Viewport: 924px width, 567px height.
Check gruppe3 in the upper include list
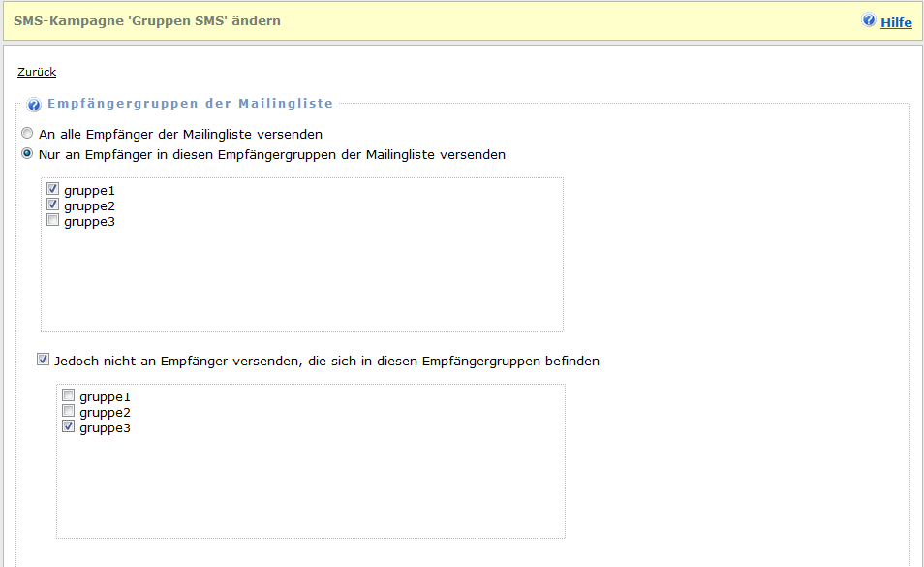(53, 221)
